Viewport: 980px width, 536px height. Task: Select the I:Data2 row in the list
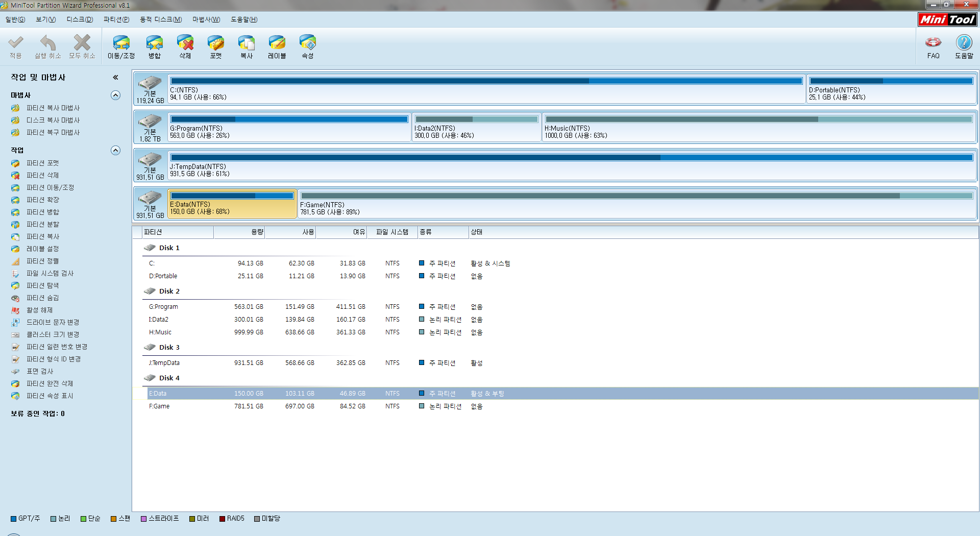click(555, 320)
